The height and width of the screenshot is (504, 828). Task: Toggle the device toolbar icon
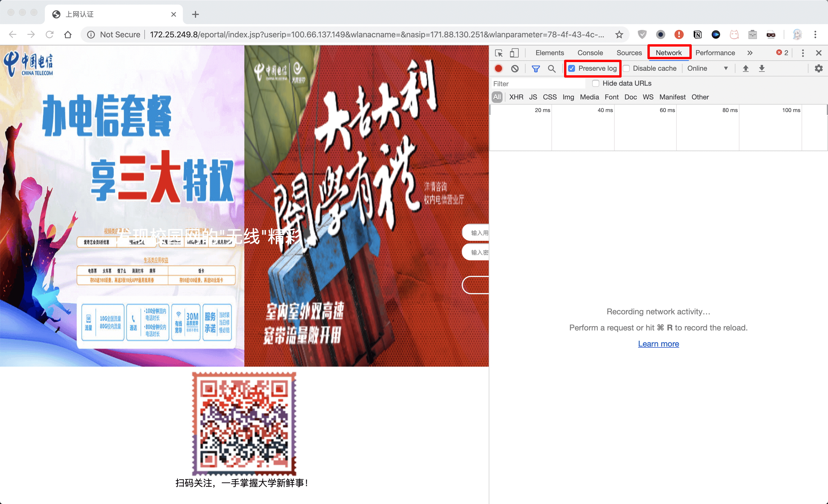coord(514,53)
